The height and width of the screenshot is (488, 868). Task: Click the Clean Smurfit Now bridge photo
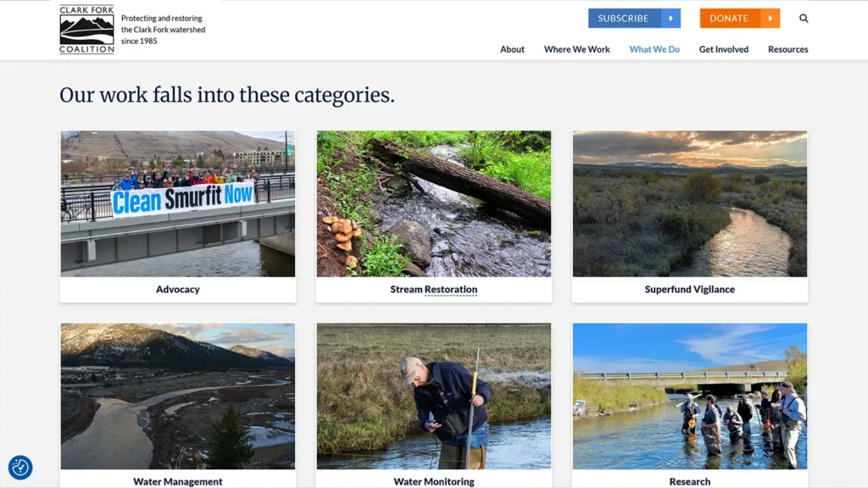(178, 203)
